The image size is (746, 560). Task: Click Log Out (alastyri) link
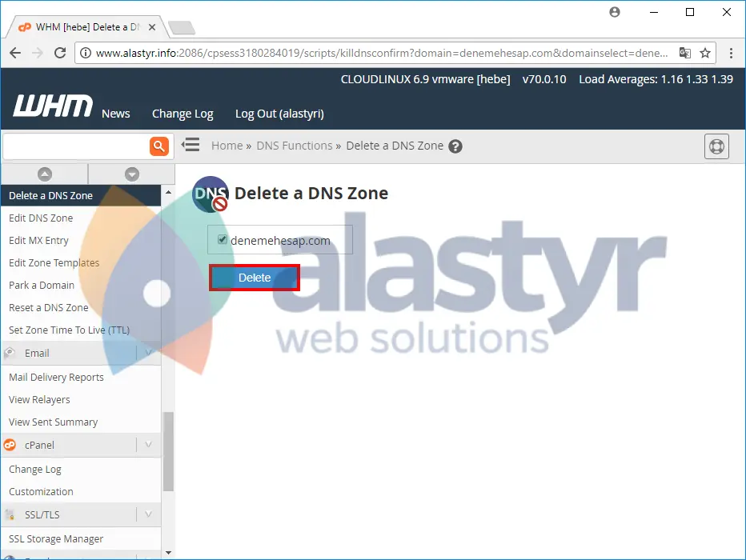[x=280, y=114]
